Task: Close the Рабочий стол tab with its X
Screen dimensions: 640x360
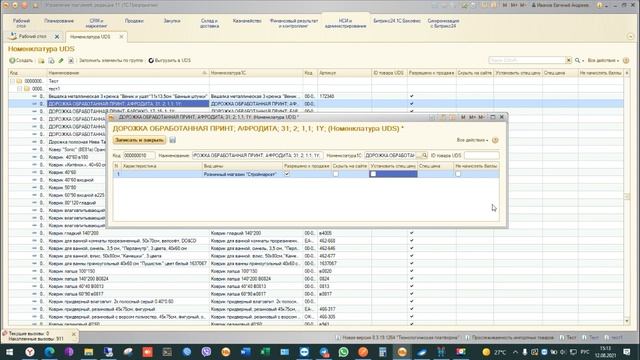Action: point(57,37)
